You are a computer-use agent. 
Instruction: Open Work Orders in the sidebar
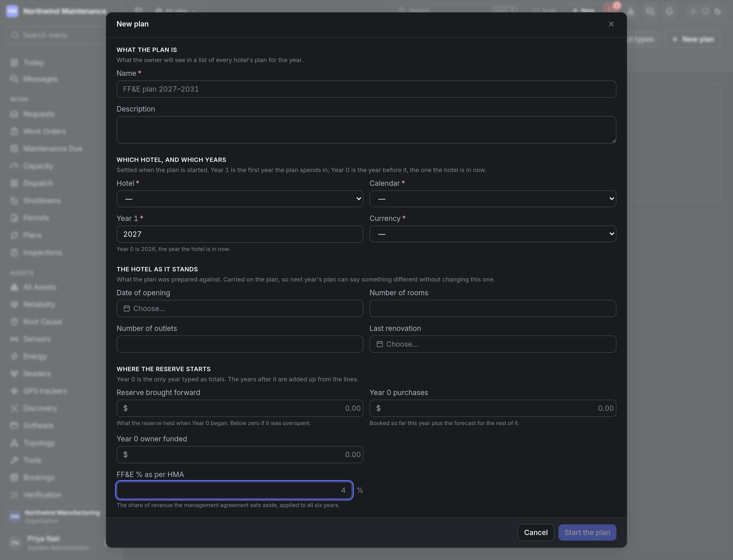click(44, 131)
